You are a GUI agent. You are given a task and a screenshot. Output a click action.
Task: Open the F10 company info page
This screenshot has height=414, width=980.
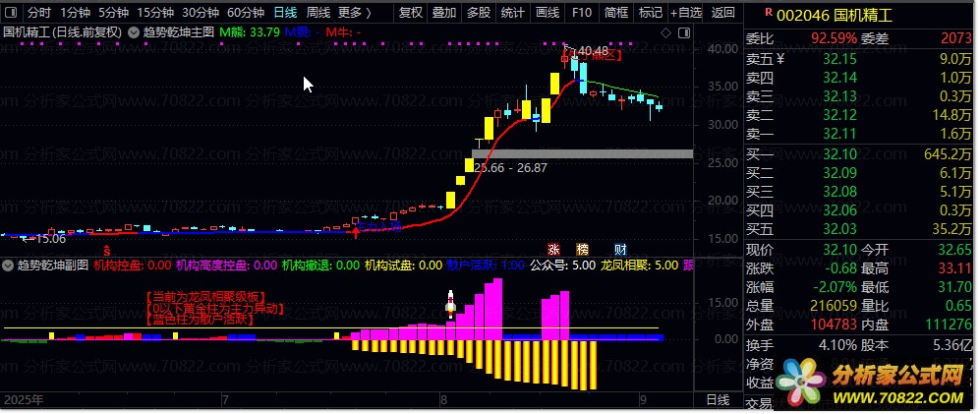tap(581, 13)
